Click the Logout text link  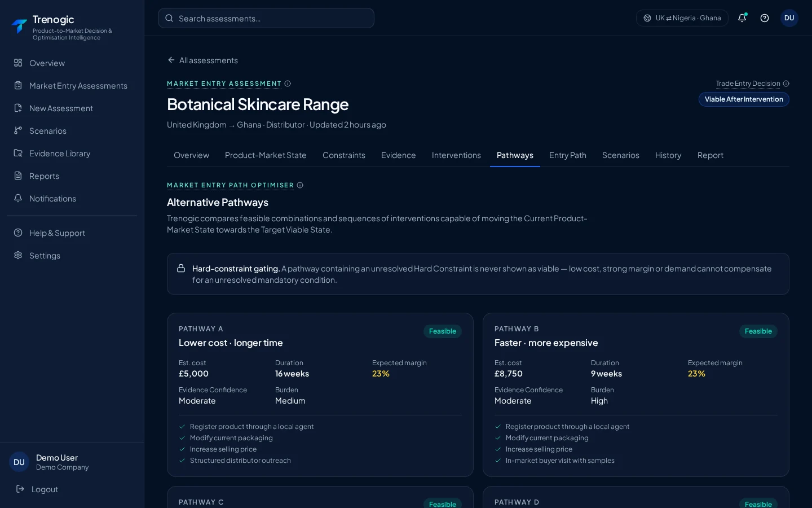[x=45, y=489]
